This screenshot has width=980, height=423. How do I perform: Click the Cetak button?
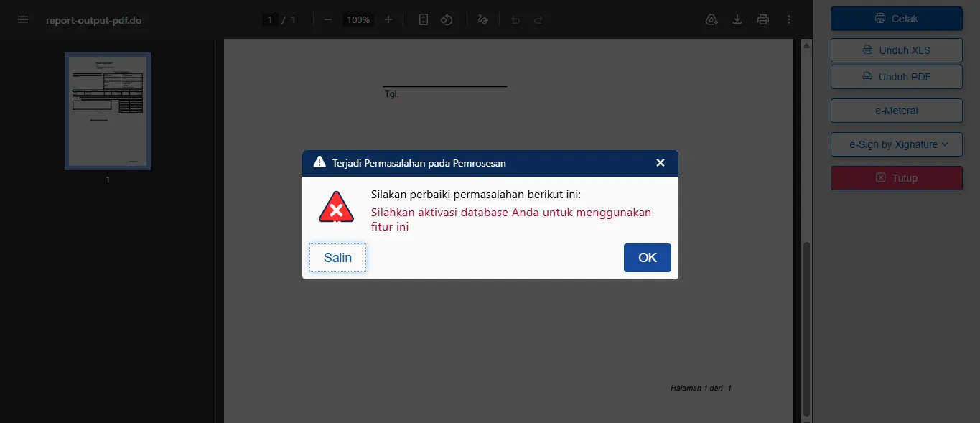pos(897,19)
